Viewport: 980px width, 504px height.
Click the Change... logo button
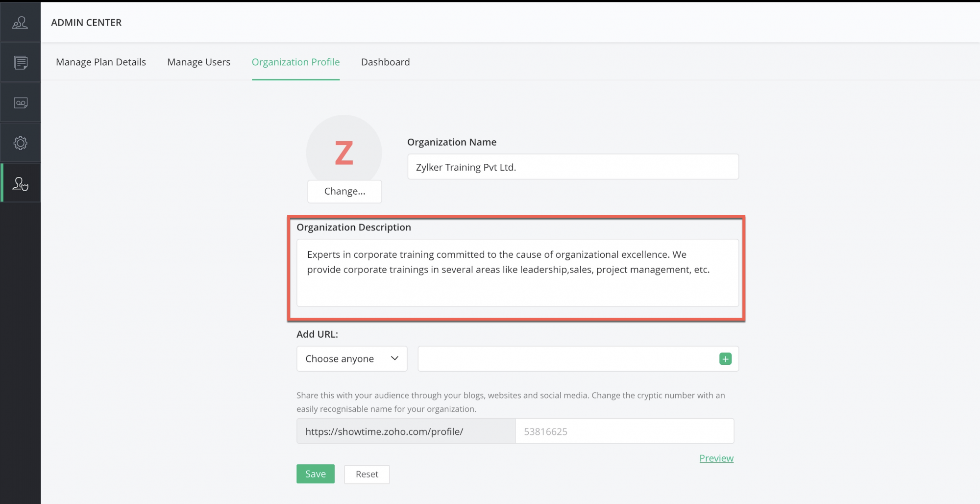[344, 191]
